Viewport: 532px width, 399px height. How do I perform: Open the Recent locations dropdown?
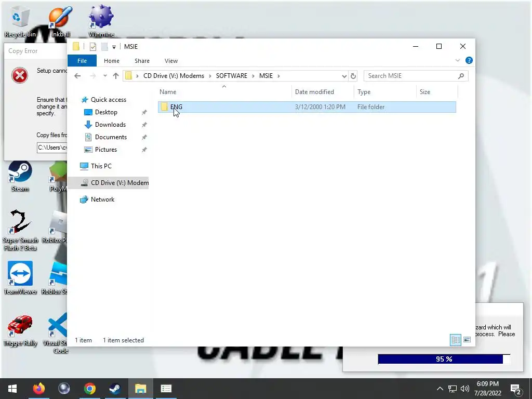click(105, 76)
